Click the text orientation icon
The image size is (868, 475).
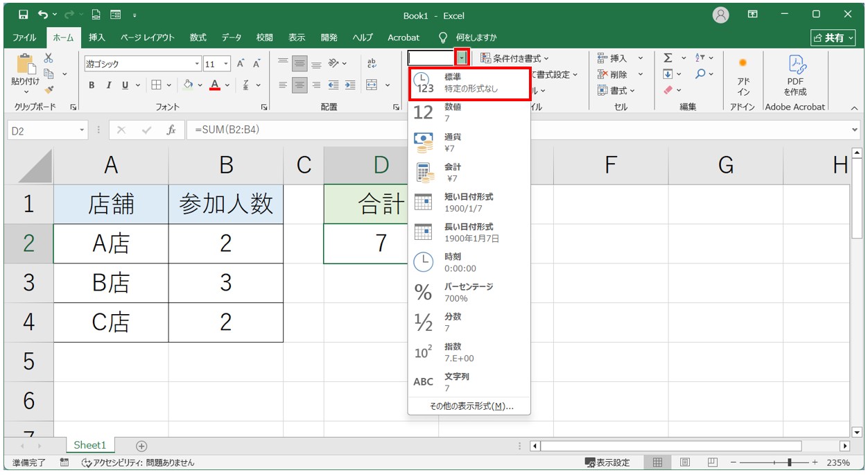coord(333,64)
